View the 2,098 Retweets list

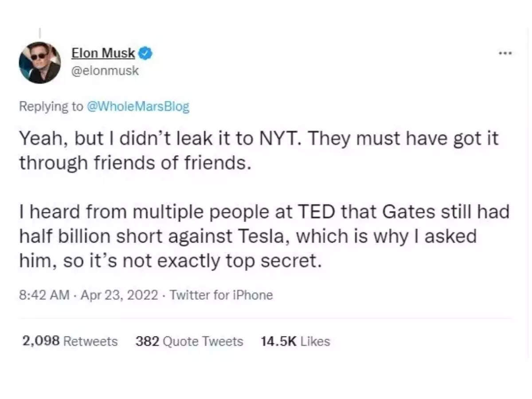coord(70,341)
